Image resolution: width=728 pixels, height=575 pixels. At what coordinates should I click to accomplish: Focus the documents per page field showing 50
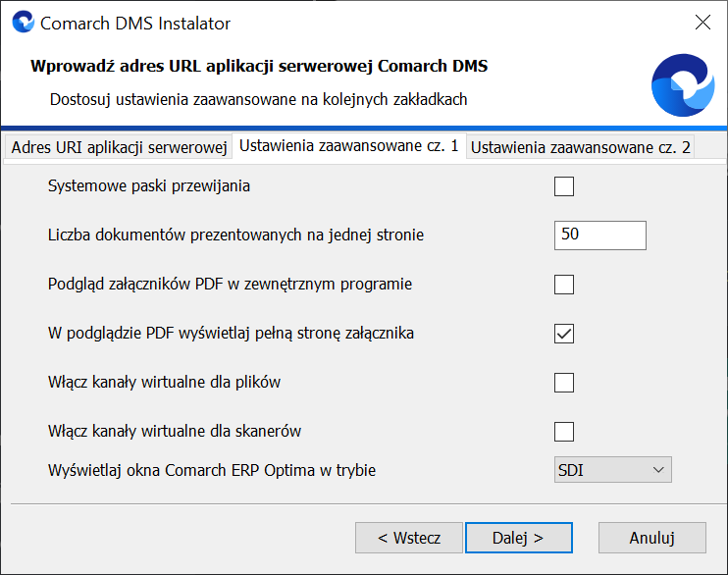(x=599, y=235)
